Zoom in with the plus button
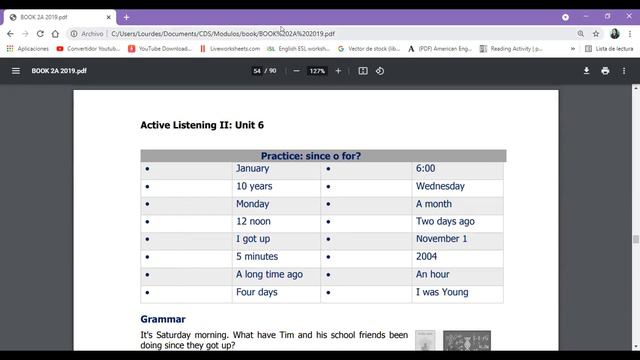Image resolution: width=640 pixels, height=360 pixels. (338, 71)
